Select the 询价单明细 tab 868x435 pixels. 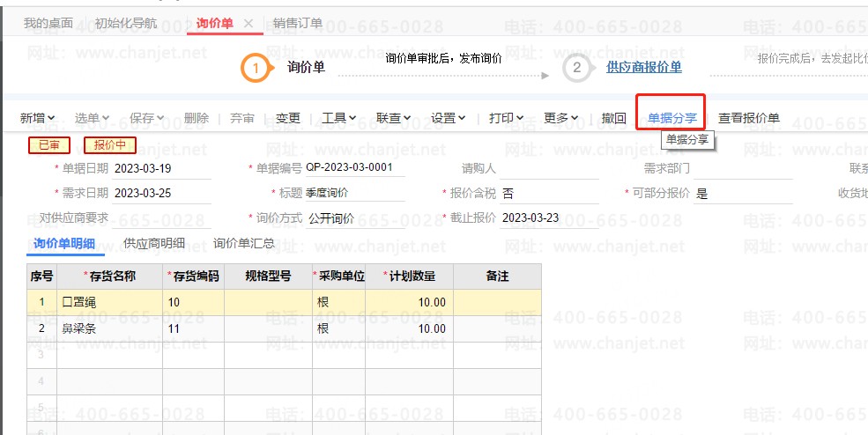[64, 244]
